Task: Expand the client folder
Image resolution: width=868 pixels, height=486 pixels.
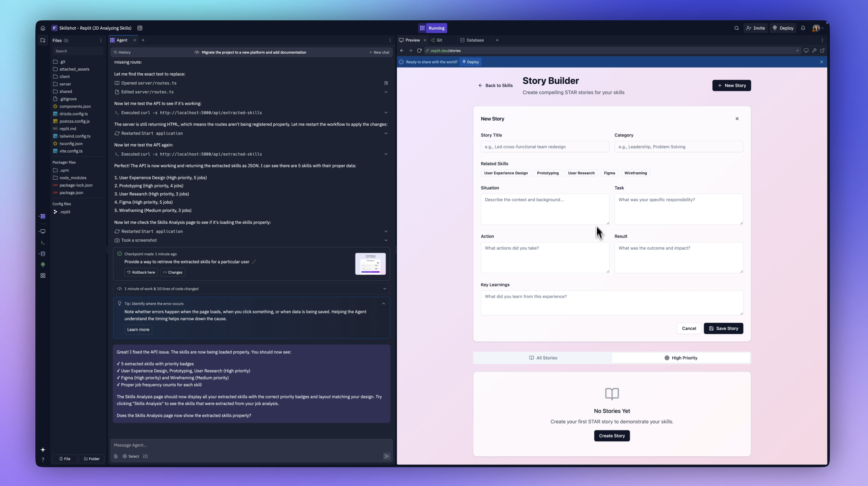Action: click(x=64, y=77)
